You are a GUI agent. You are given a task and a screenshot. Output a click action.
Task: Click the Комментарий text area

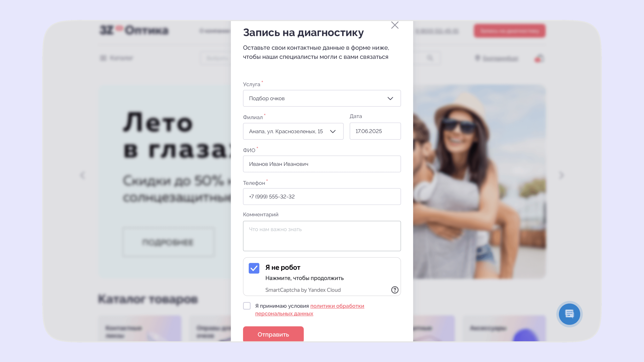(x=322, y=236)
